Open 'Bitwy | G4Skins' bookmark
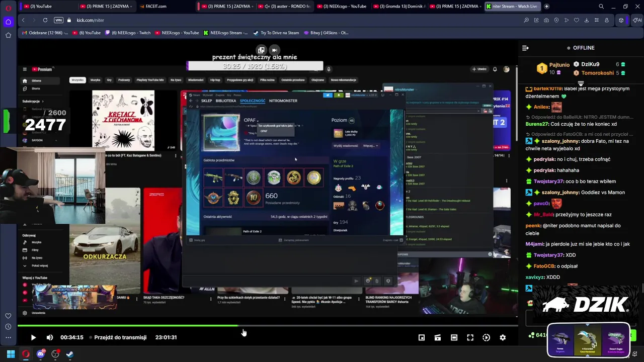644x362 pixels. [326, 33]
